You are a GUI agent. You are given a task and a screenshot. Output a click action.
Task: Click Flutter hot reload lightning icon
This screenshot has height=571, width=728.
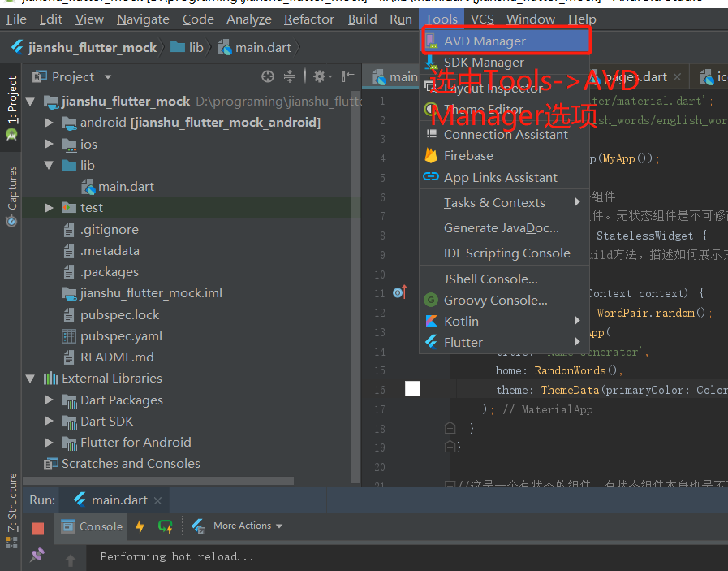tap(140, 526)
